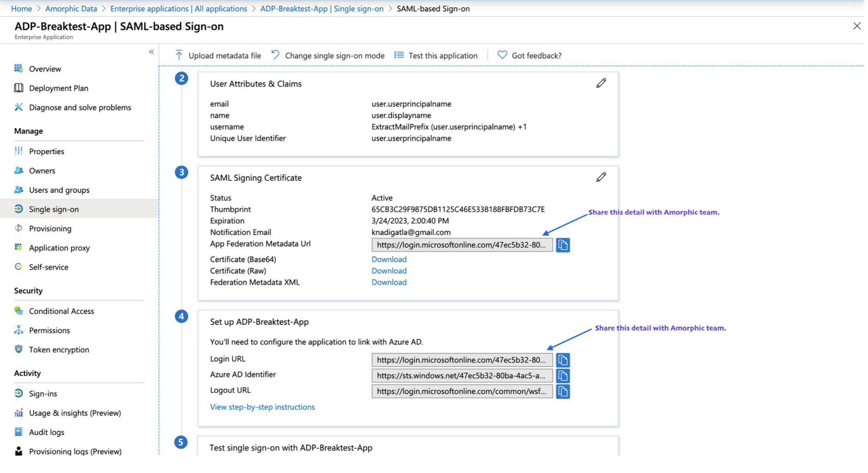Open the Overview page from sidebar

[x=45, y=69]
